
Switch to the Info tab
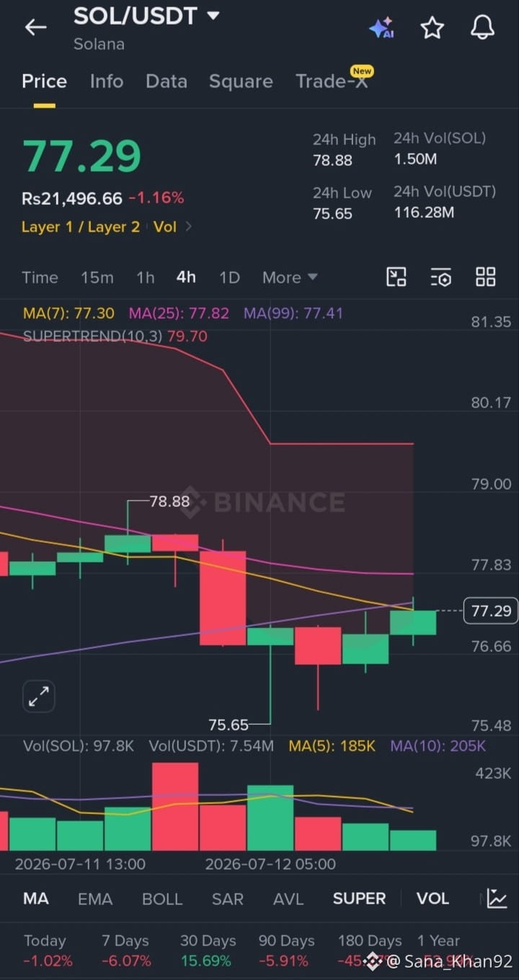(107, 81)
